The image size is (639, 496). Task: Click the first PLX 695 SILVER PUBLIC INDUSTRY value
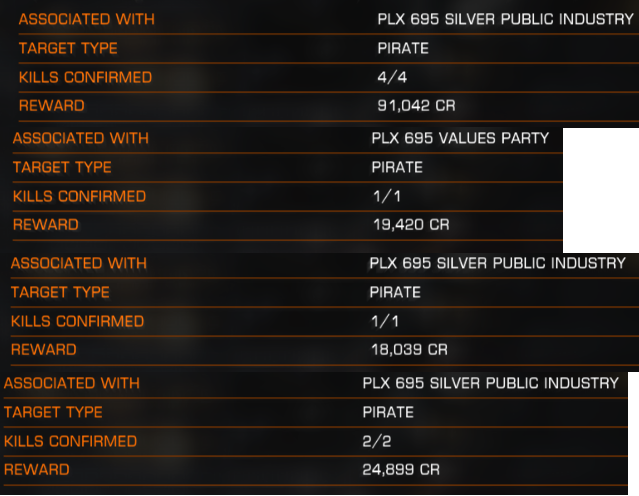(x=505, y=19)
